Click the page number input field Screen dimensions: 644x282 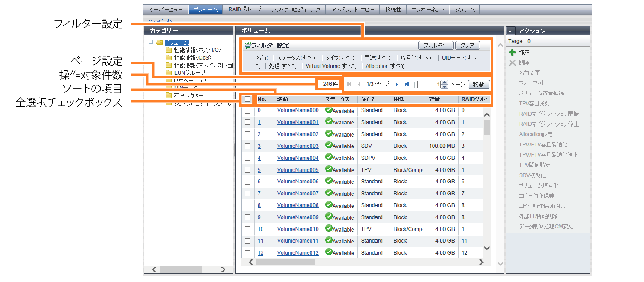click(x=429, y=84)
